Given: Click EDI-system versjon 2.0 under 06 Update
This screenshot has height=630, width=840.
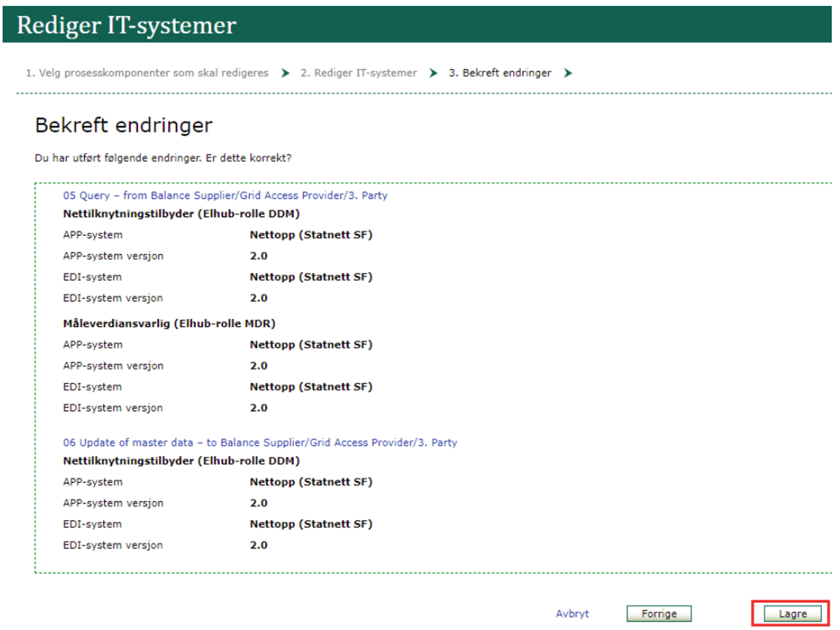Looking at the screenshot, I should point(258,545).
